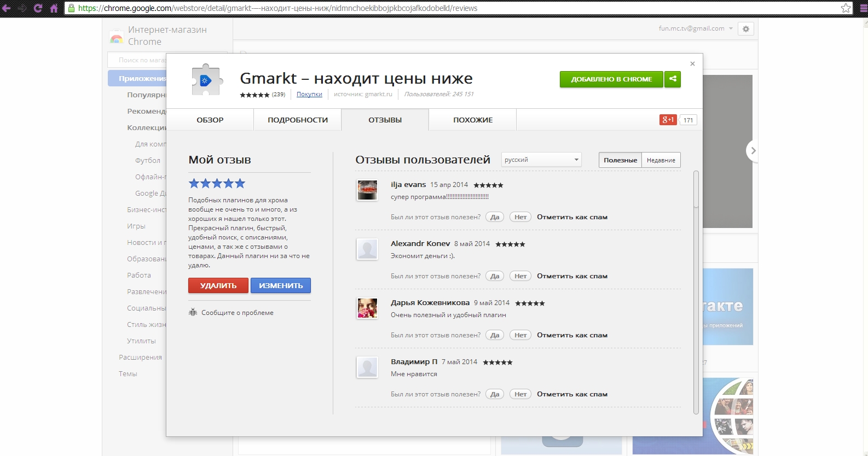This screenshot has height=456, width=868.
Task: Open the ПОХОЖИЕ tab
Action: pos(473,120)
